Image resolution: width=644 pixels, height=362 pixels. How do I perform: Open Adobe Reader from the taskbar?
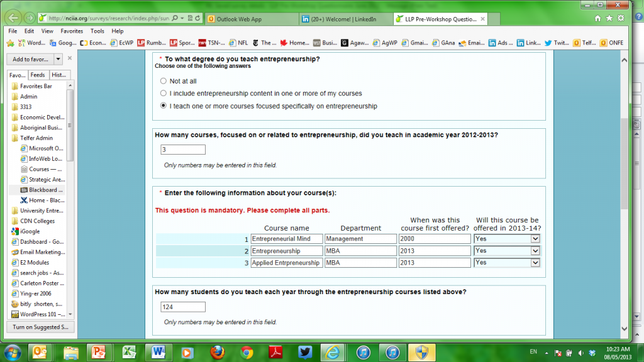[x=275, y=351]
